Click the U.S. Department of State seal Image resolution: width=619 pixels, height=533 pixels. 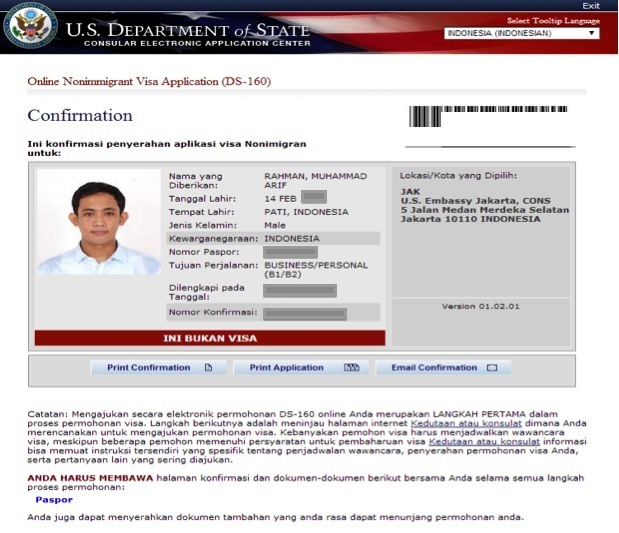pyautogui.click(x=30, y=27)
